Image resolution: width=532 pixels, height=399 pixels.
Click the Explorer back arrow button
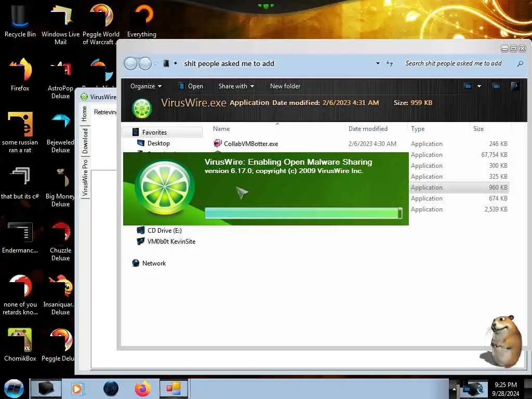[x=130, y=63]
